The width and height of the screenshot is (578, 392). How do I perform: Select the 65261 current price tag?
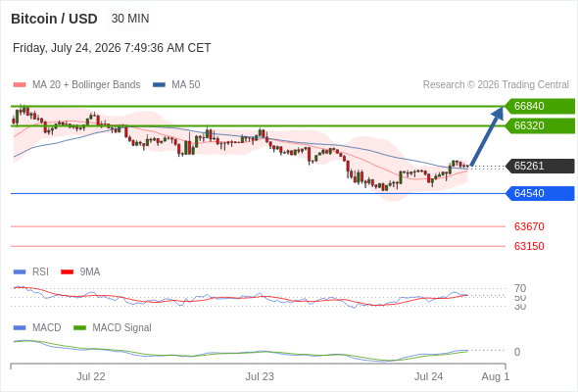(x=540, y=166)
